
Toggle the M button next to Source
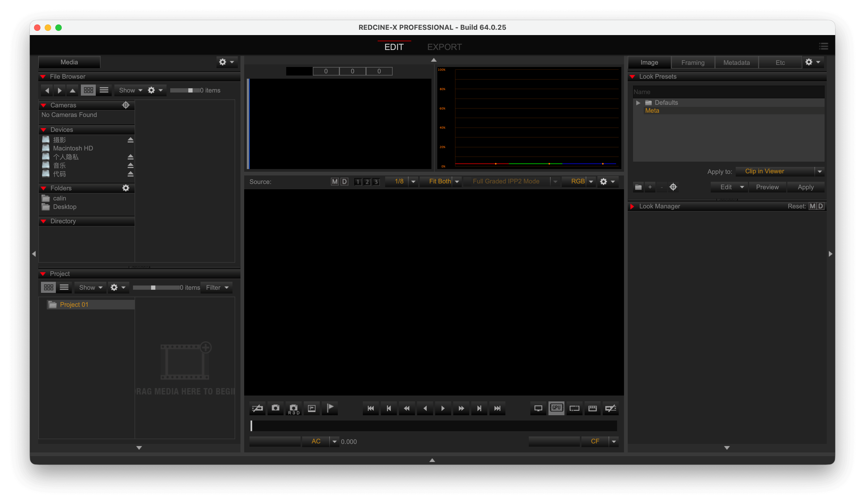(x=334, y=182)
